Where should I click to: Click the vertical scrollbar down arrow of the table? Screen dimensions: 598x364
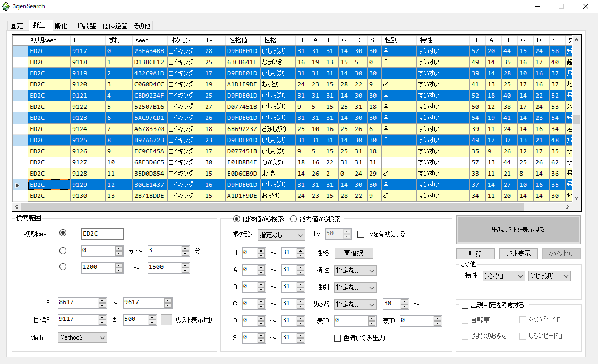pos(576,198)
